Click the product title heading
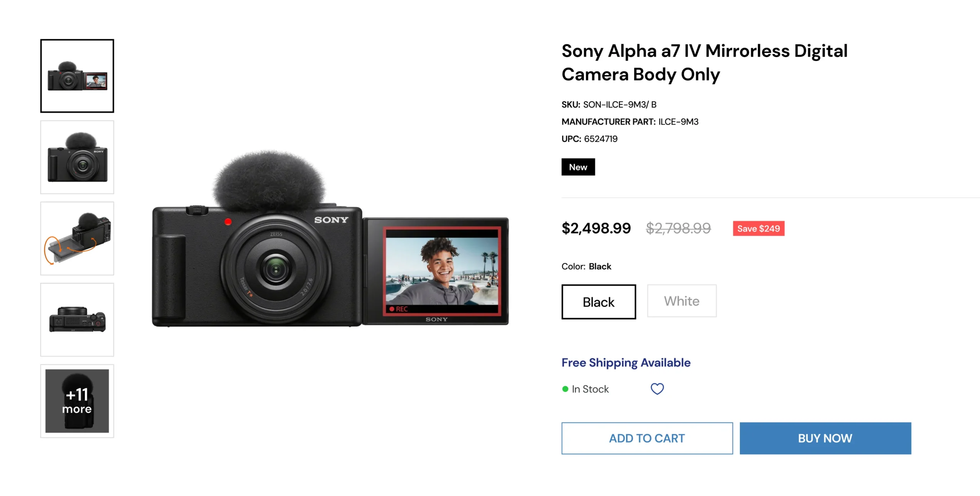Viewport: 980px width, 496px height. tap(704, 62)
